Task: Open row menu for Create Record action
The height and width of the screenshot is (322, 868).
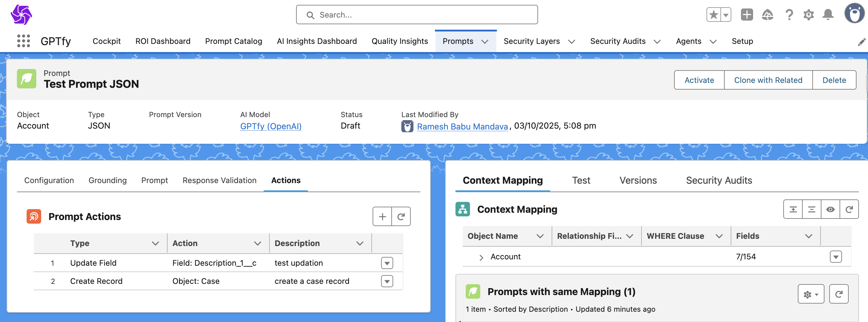Action: point(387,281)
